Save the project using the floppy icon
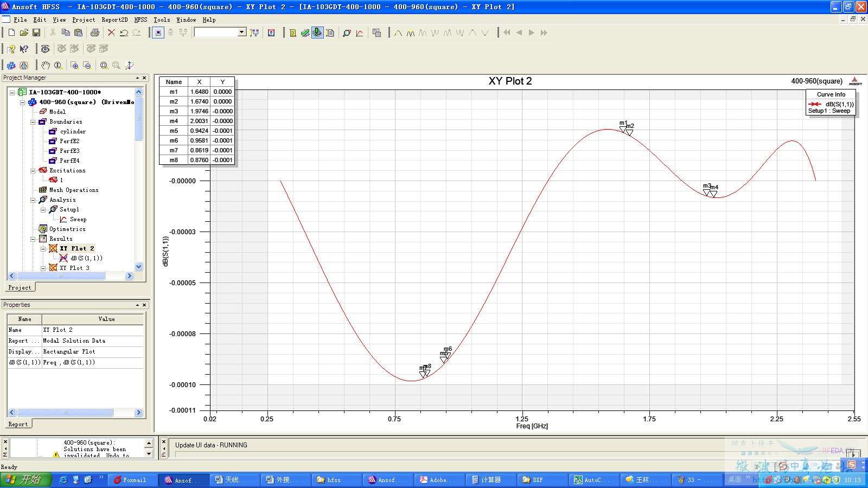Screen dimensions: 868x488 coord(36,33)
